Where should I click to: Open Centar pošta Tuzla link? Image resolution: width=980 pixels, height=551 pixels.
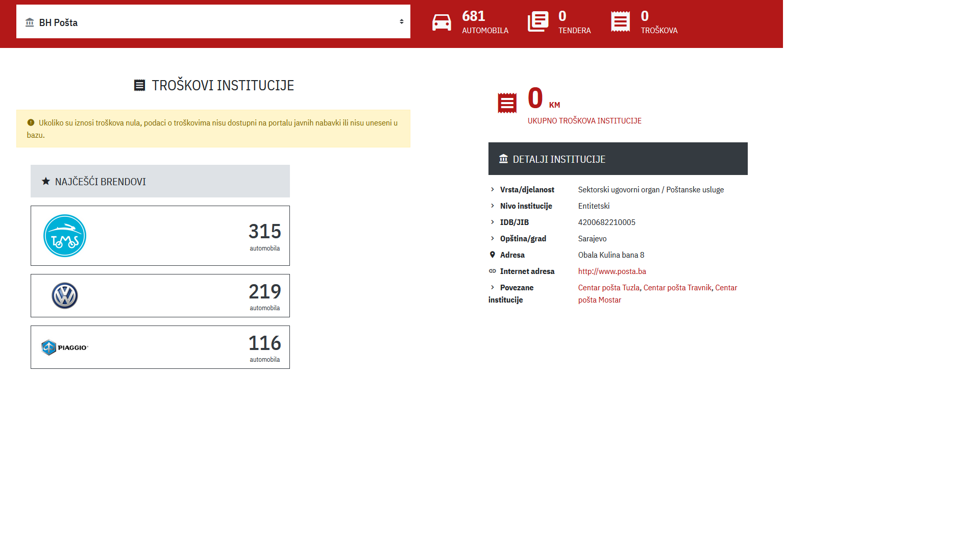coord(609,288)
